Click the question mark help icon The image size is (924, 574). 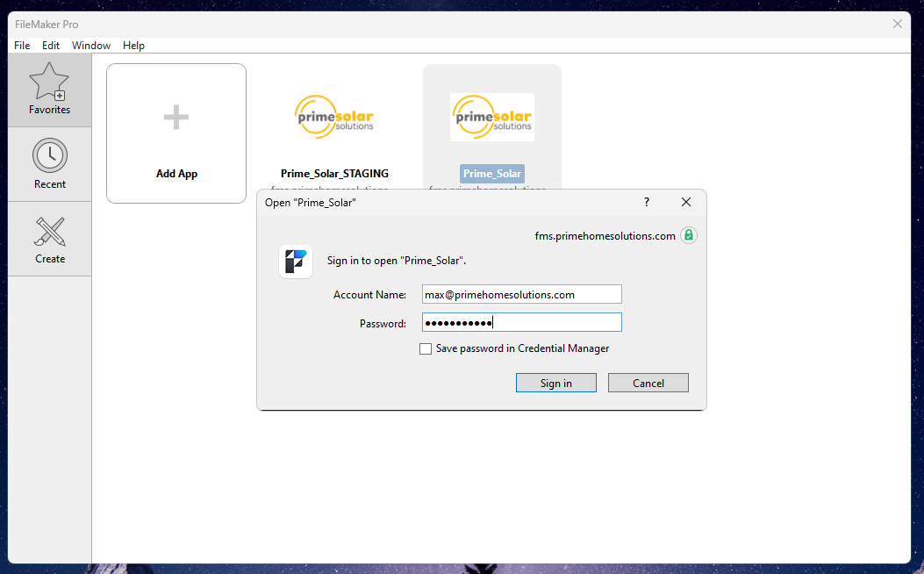[647, 202]
